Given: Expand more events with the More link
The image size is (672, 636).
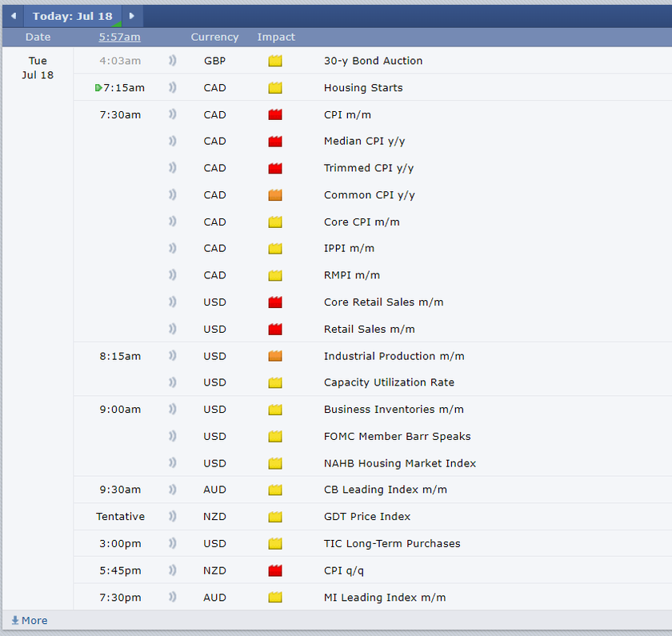Looking at the screenshot, I should [29, 621].
